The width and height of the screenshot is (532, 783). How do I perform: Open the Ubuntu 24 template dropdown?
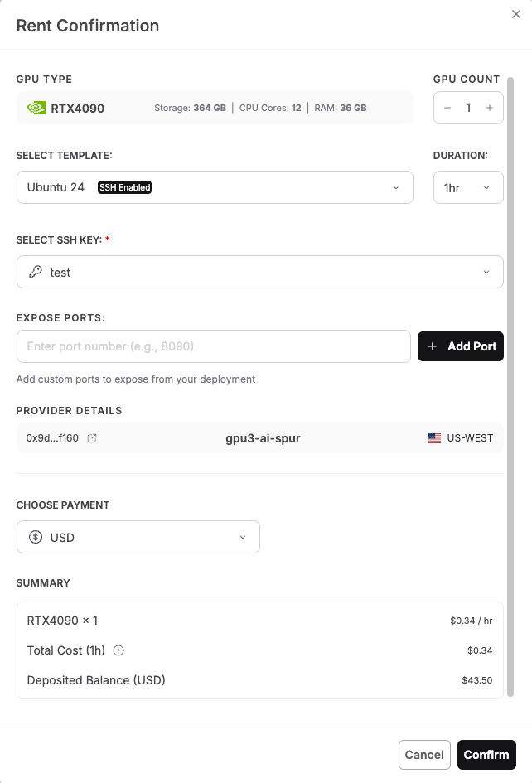(x=215, y=187)
